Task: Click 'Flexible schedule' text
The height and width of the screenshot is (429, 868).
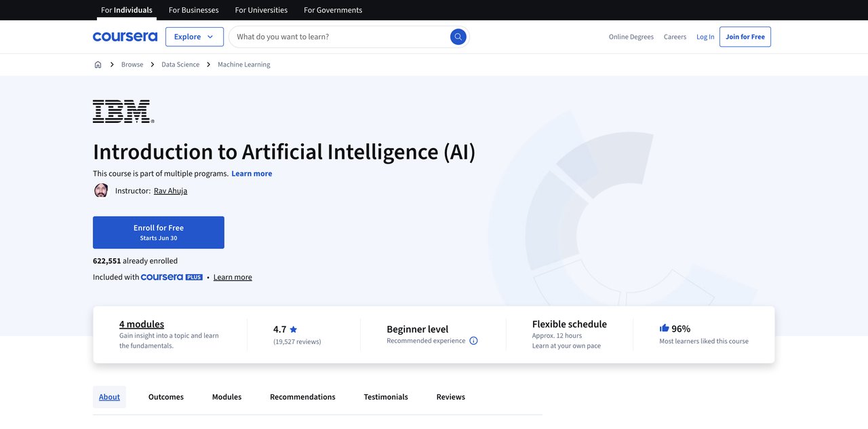Action: [570, 324]
